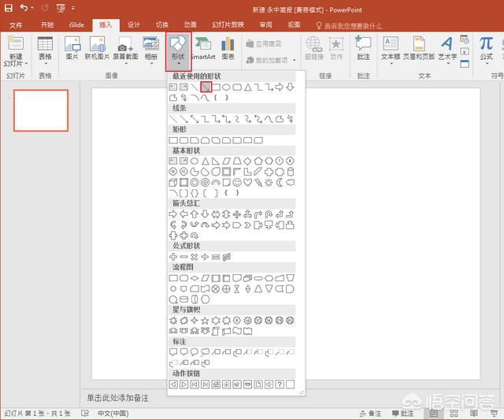Select the highlighted arrow line in recent shapes
Viewport: 504px width, 420px height.
click(x=206, y=87)
